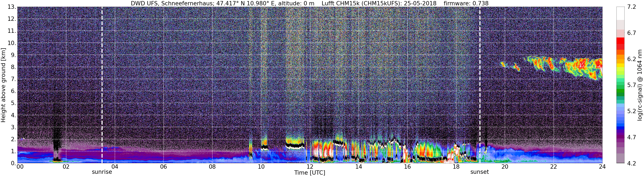The height and width of the screenshot is (177, 644).
Task: Click the '6.2' colorbar tick value
Action: pyautogui.click(x=632, y=59)
